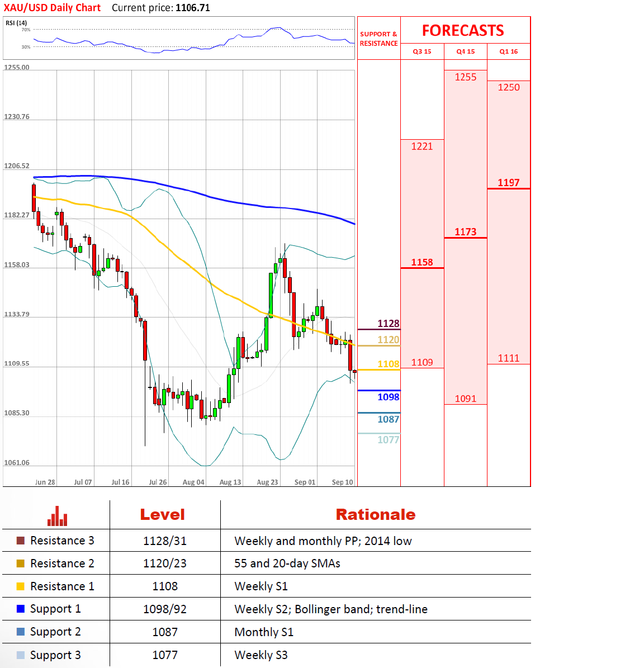Select the Resistance 2 row label
644x668 pixels.
tap(62, 563)
